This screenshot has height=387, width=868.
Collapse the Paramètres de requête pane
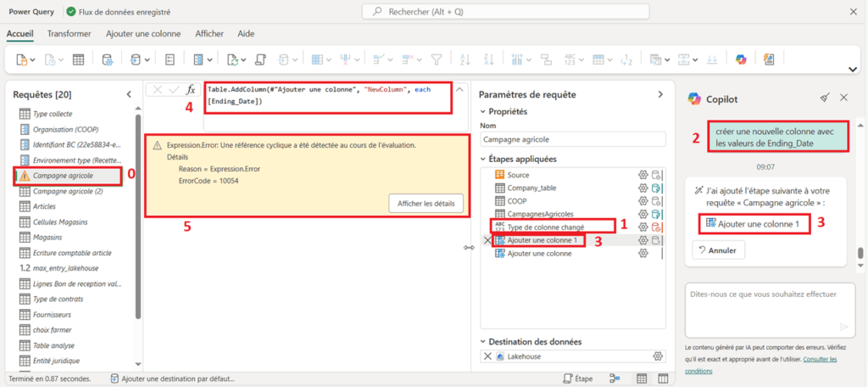point(660,94)
